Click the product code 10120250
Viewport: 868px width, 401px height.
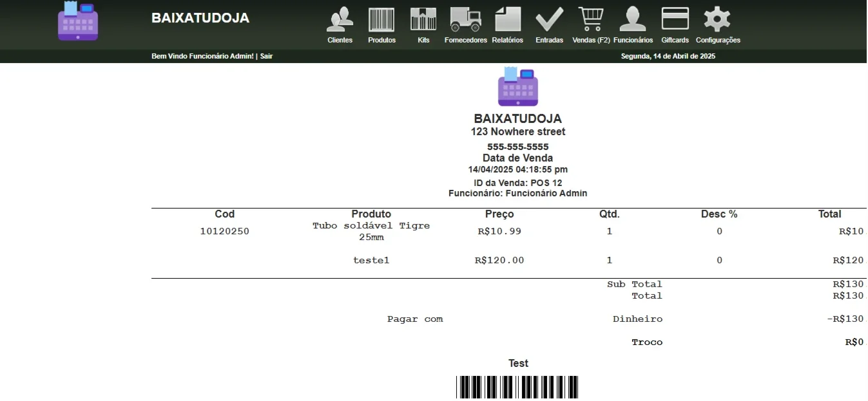coord(224,232)
